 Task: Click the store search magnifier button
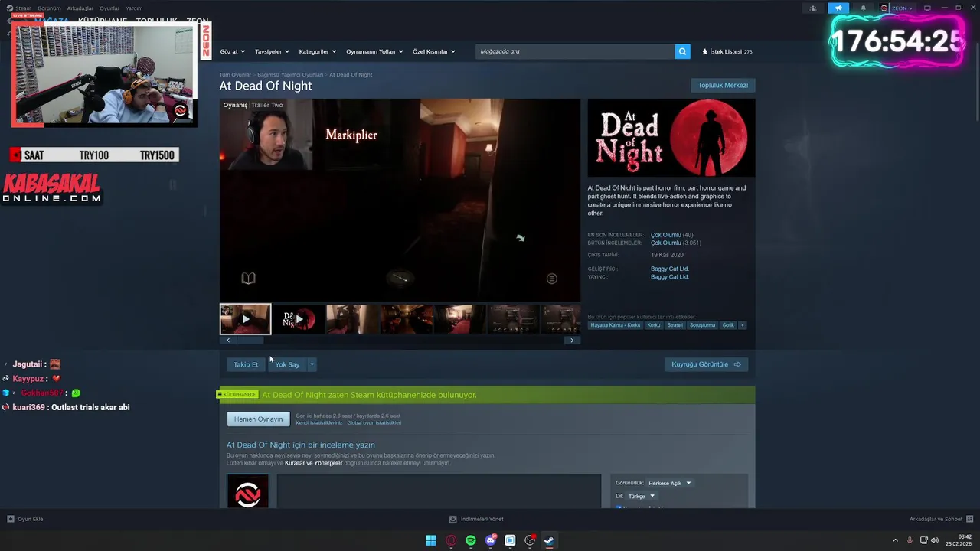point(682,51)
